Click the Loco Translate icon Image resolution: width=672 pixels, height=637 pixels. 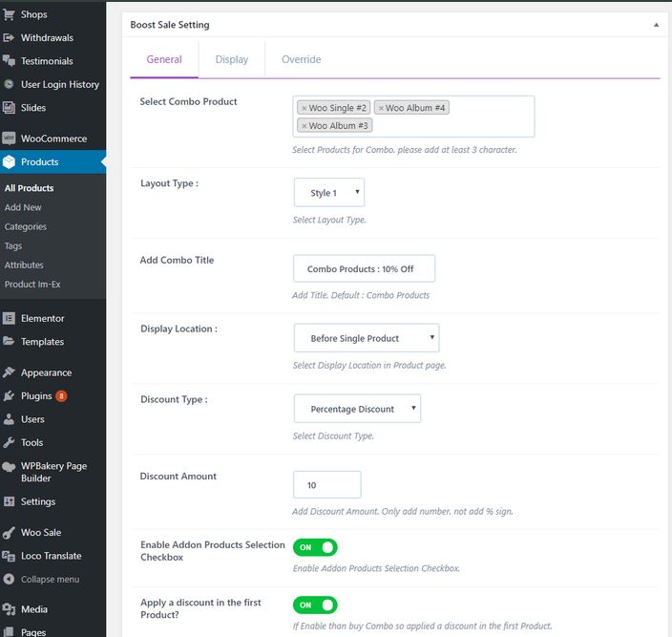pos(9,556)
